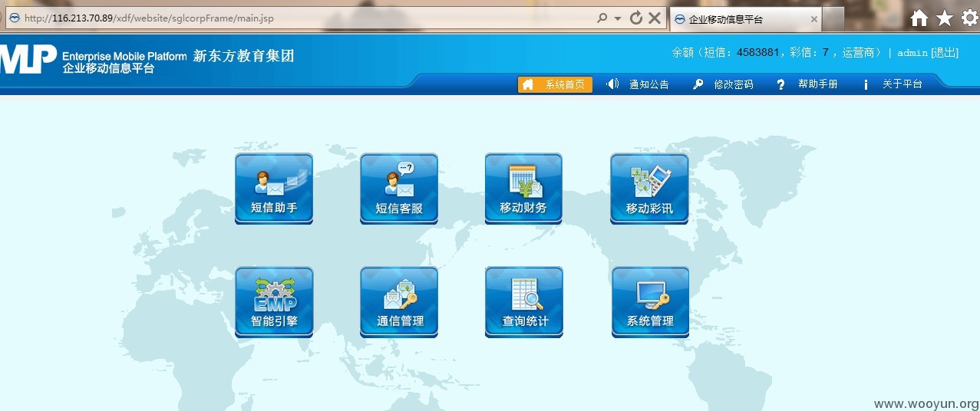This screenshot has height=411, width=980.
Task: Select the 企业移动信息平台 browser tab
Action: [x=745, y=19]
